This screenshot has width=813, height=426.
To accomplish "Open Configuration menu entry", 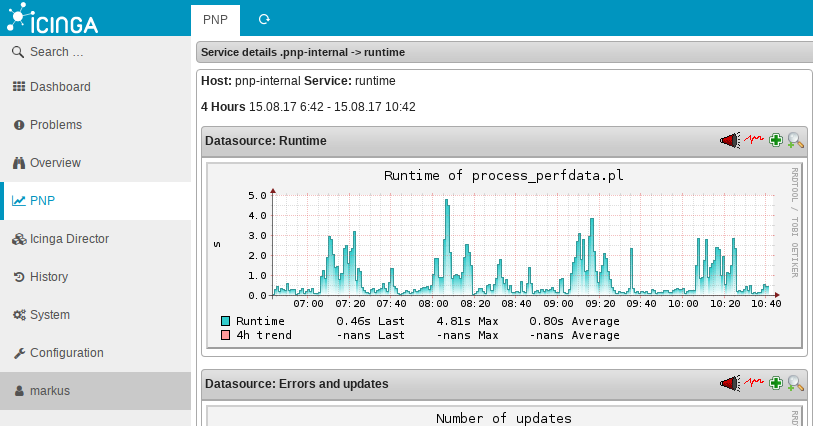I will (95, 353).
